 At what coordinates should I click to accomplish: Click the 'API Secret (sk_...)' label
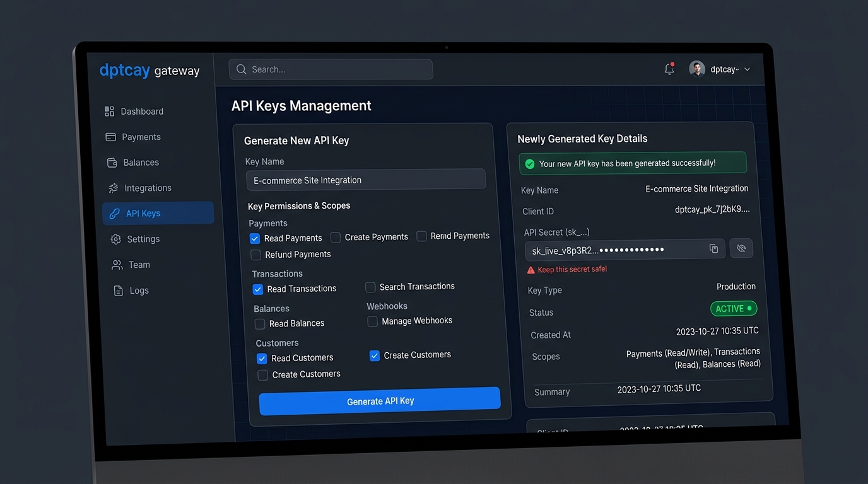[x=556, y=232]
